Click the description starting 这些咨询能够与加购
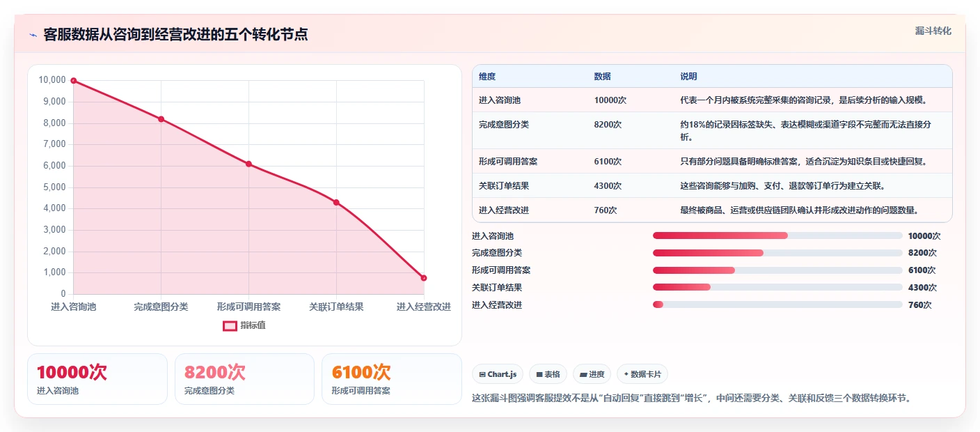 click(782, 186)
